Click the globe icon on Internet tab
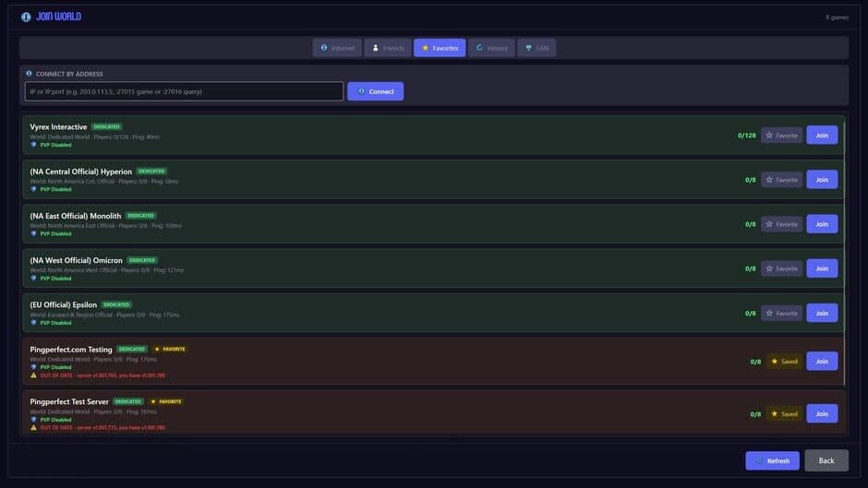 point(324,48)
